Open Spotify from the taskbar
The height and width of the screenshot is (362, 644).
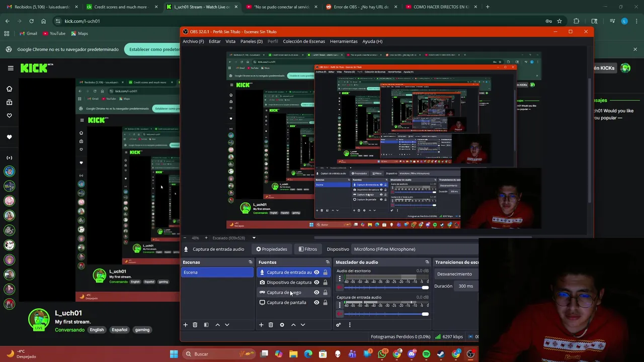(x=426, y=354)
